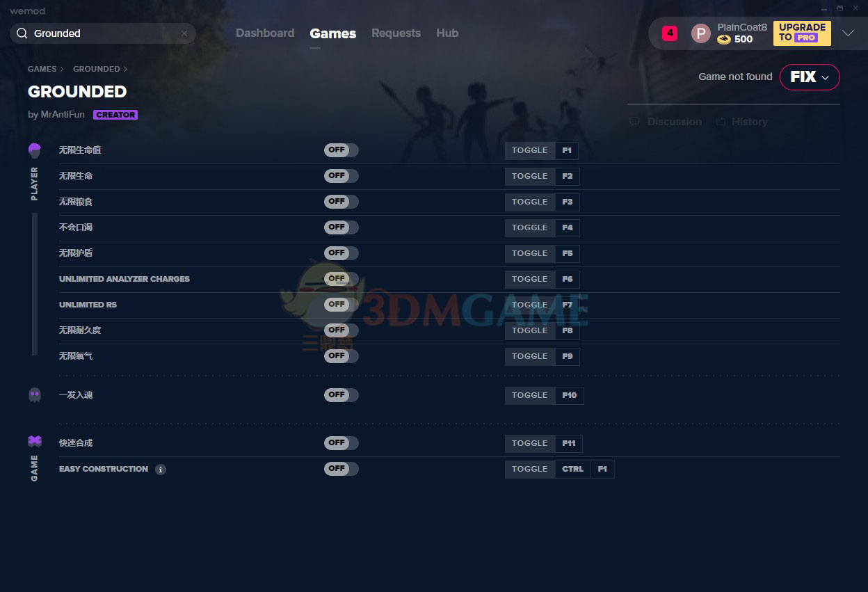Click the Game category cross icon
This screenshot has width=868, height=592.
point(35,441)
